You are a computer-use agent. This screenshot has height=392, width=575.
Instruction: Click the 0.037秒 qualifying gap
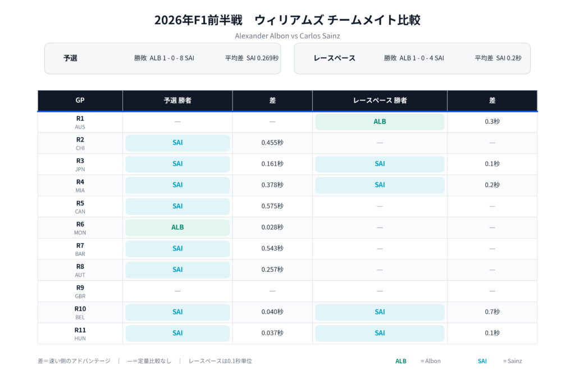(x=272, y=334)
